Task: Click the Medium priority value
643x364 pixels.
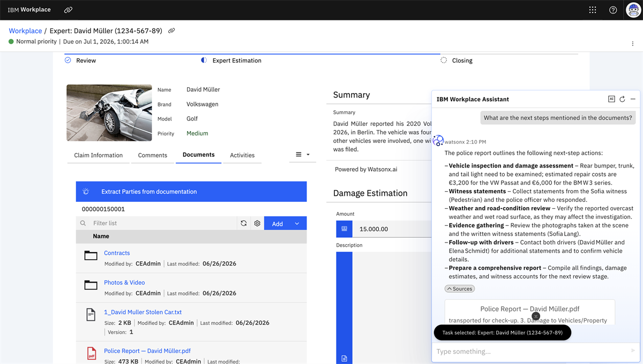Action: (197, 133)
